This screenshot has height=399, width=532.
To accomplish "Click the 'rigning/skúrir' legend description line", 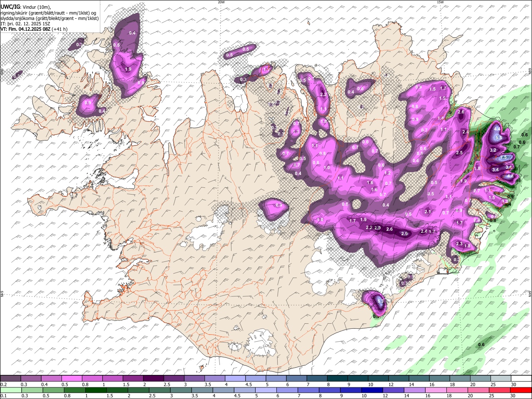I will (48, 13).
